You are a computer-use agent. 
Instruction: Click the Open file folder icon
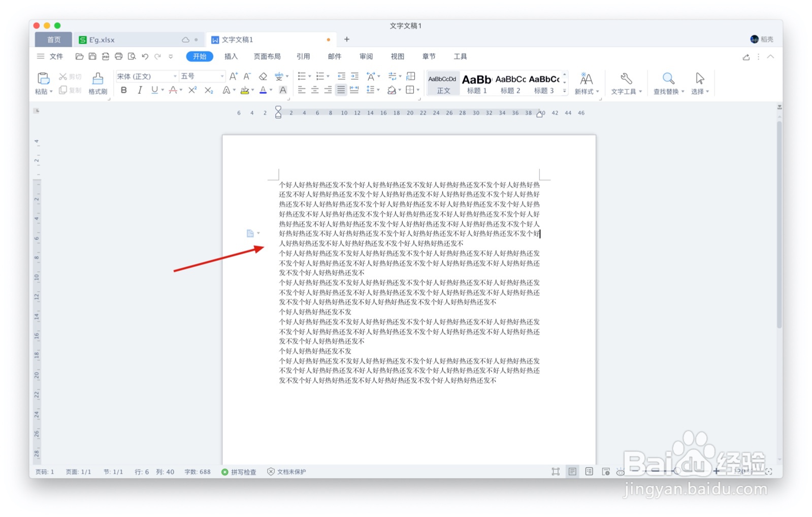79,56
